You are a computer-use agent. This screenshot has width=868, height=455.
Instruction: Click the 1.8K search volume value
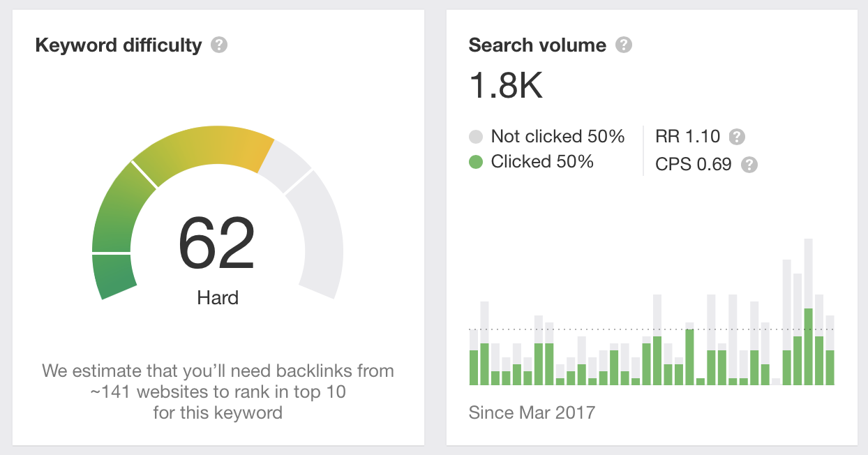tap(506, 86)
